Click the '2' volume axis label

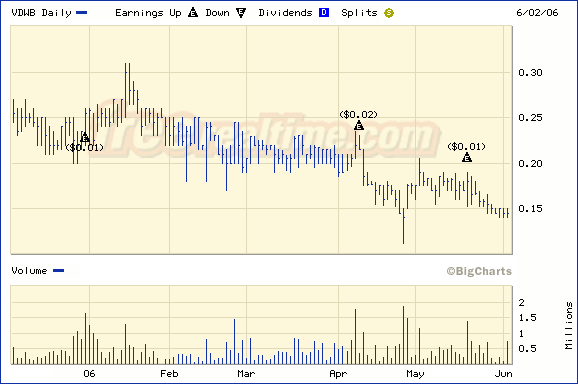(521, 303)
